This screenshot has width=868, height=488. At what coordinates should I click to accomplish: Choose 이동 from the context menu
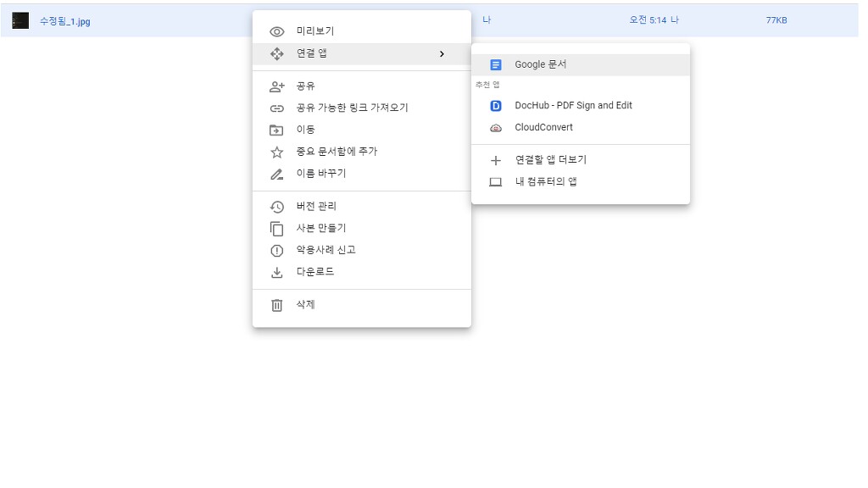pos(305,130)
